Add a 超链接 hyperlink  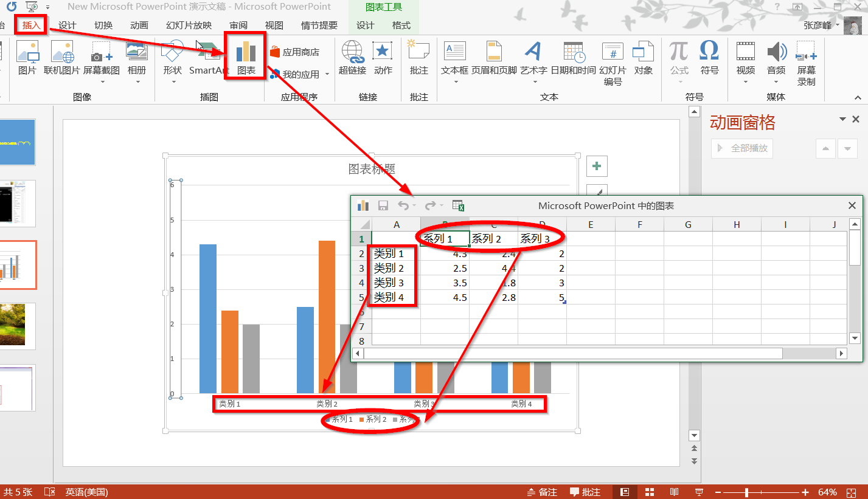click(353, 58)
